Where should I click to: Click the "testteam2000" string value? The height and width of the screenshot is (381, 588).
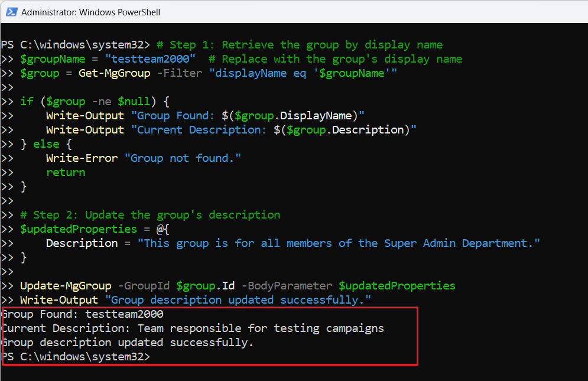pos(150,59)
